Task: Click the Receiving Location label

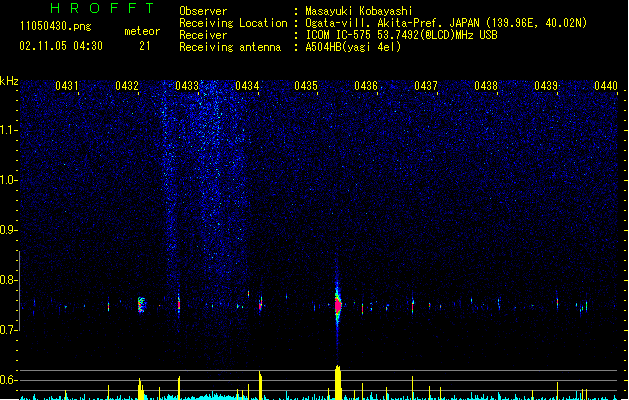Action: (233, 23)
